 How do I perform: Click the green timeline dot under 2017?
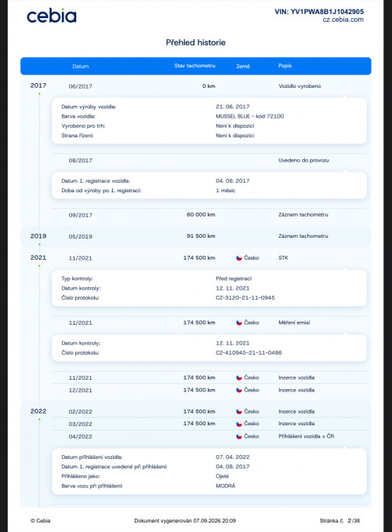pos(39,93)
